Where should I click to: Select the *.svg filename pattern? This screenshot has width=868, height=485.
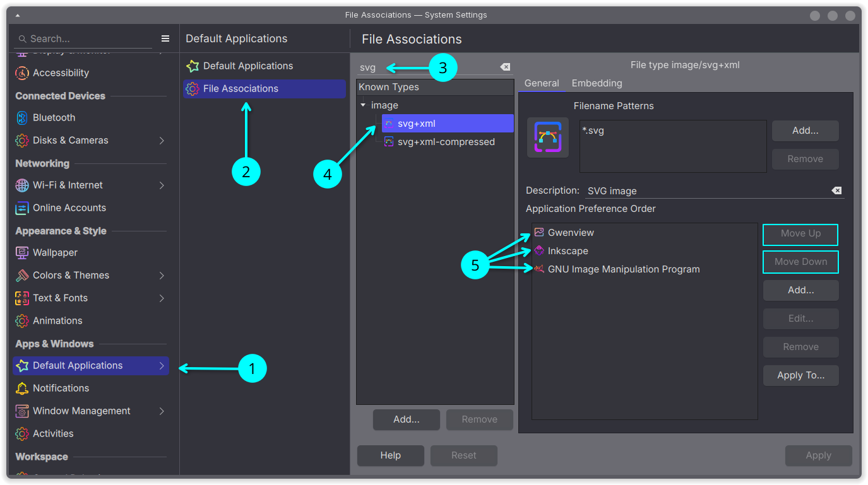click(593, 131)
